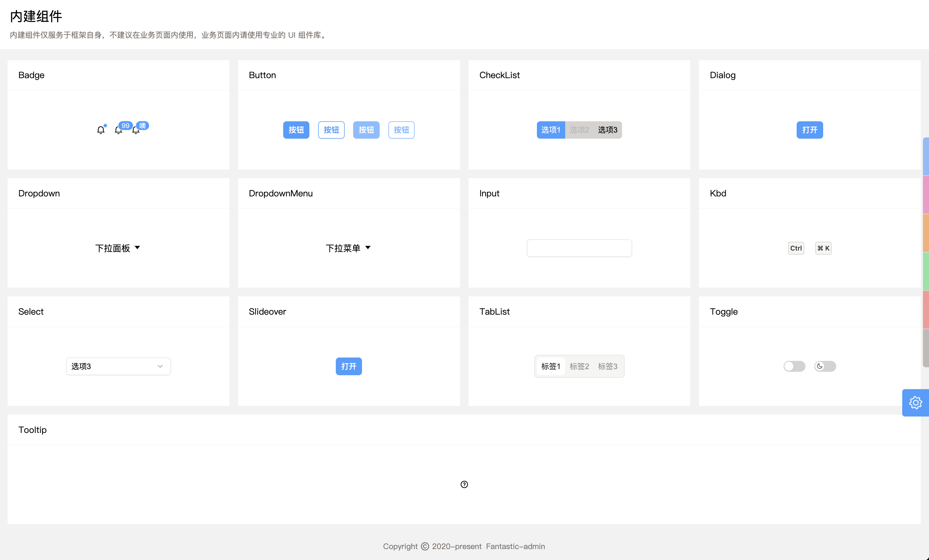Viewport: 929px width, 560px height.
Task: Click the faded outlined 按钮 button, fourth
Action: 401,130
